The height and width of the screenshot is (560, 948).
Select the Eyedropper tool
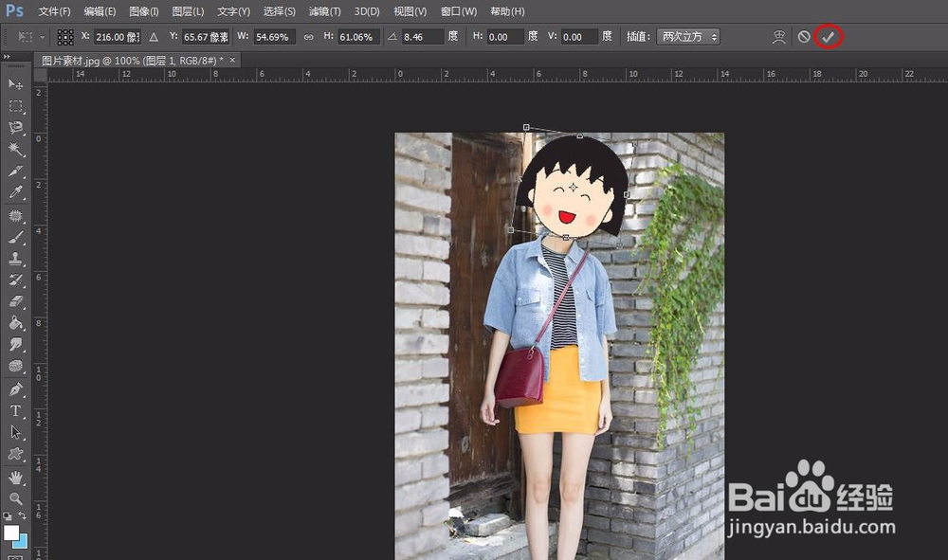(x=16, y=192)
